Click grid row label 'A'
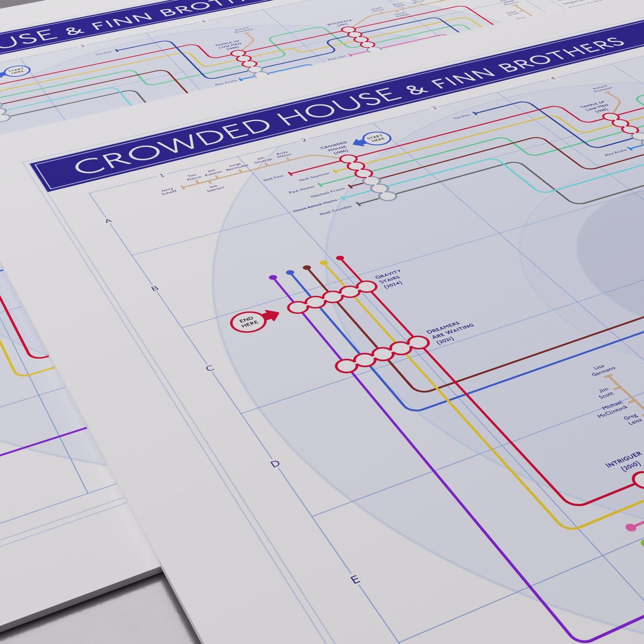This screenshot has height=644, width=644. [x=108, y=221]
